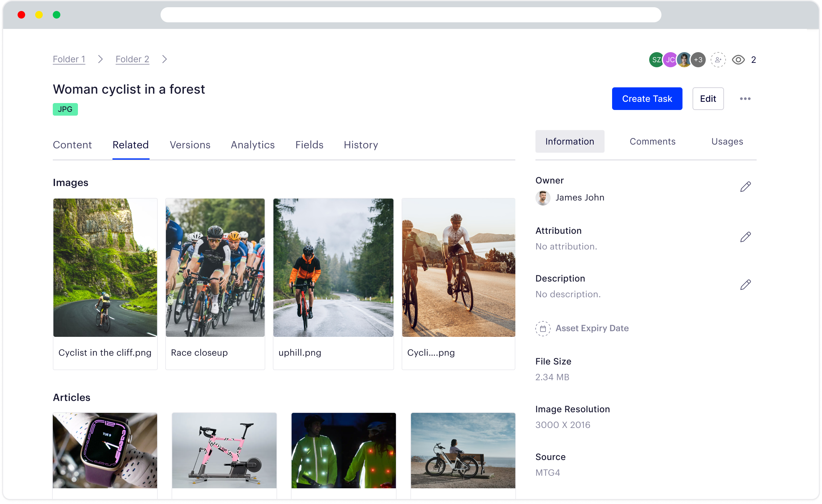Click the green maximize window button
This screenshot has width=822, height=504.
tap(57, 15)
